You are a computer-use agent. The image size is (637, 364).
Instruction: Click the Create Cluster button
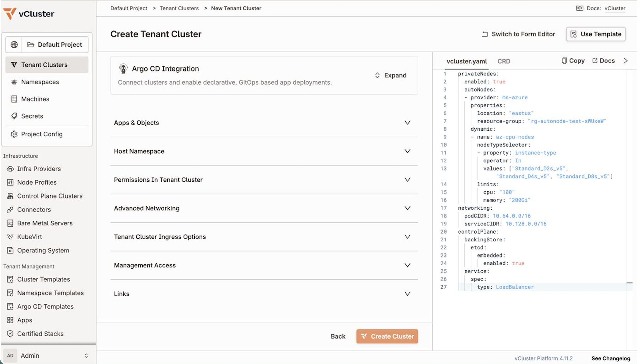tap(387, 336)
